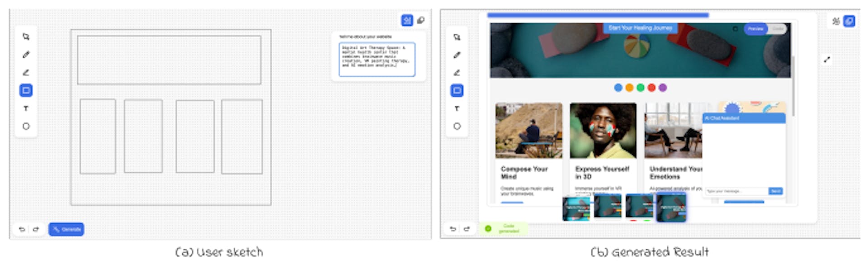
Task: Choose the selection cursor tool in Generated Result panel
Action: coord(457,37)
